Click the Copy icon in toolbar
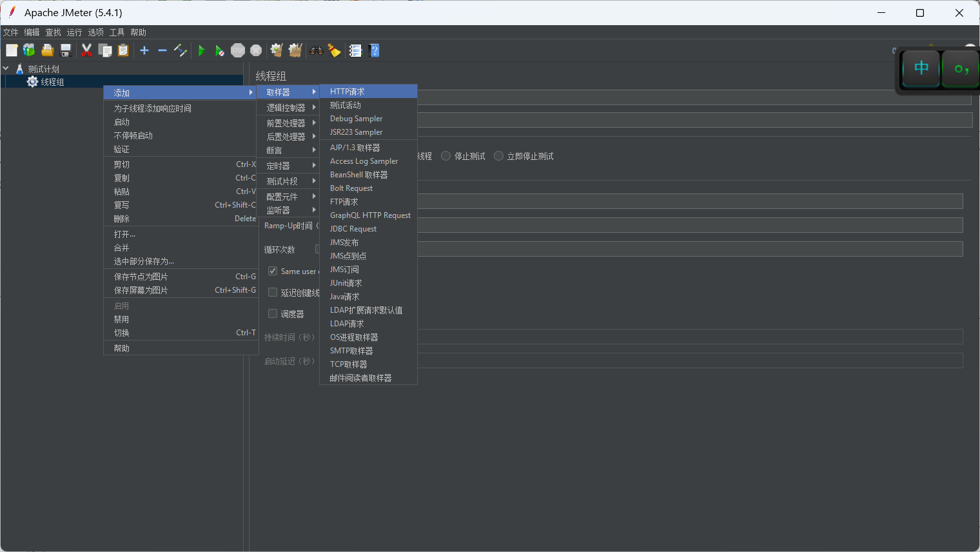Image resolution: width=980 pixels, height=552 pixels. pos(105,50)
